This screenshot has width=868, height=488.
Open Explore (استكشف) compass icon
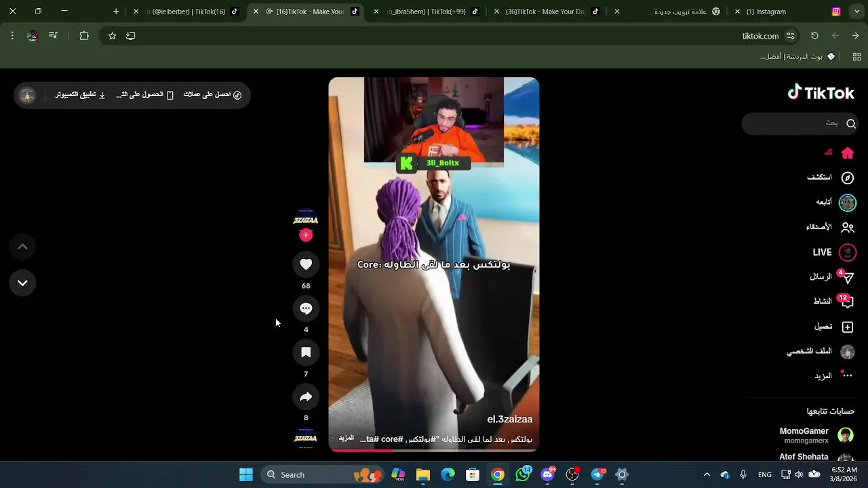pyautogui.click(x=848, y=178)
